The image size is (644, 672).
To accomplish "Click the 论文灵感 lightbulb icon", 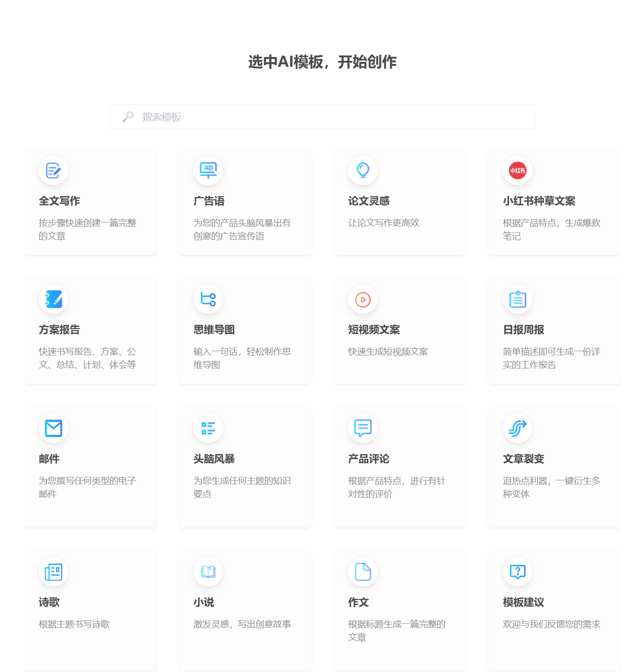I will click(363, 170).
